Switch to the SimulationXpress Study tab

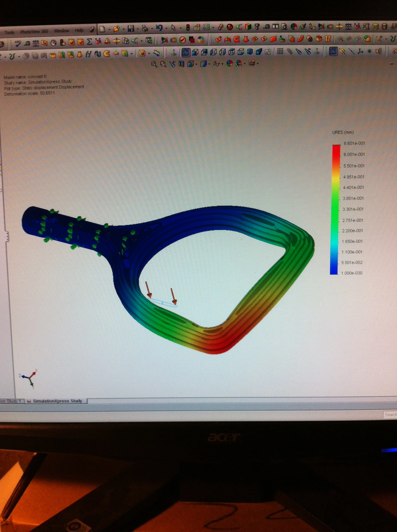(57, 401)
